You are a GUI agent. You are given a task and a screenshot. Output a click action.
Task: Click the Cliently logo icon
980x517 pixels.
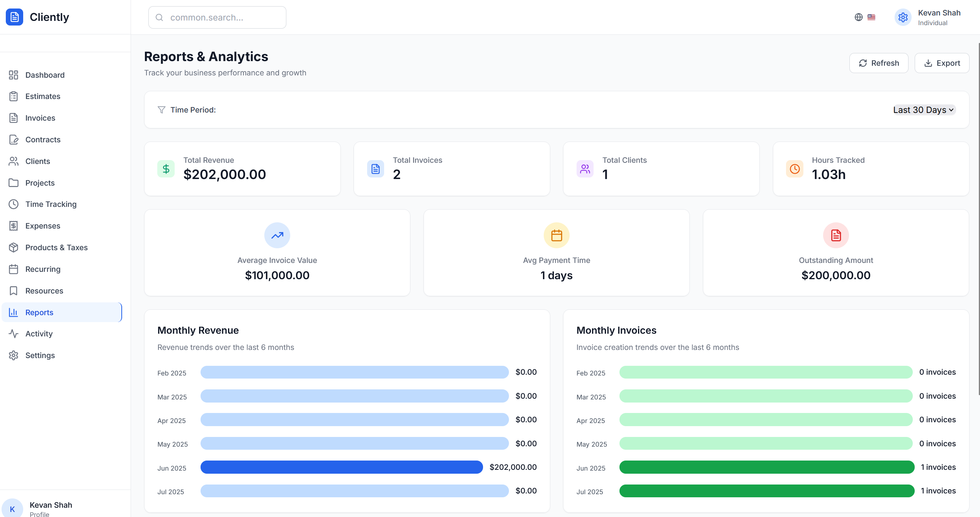(x=14, y=17)
